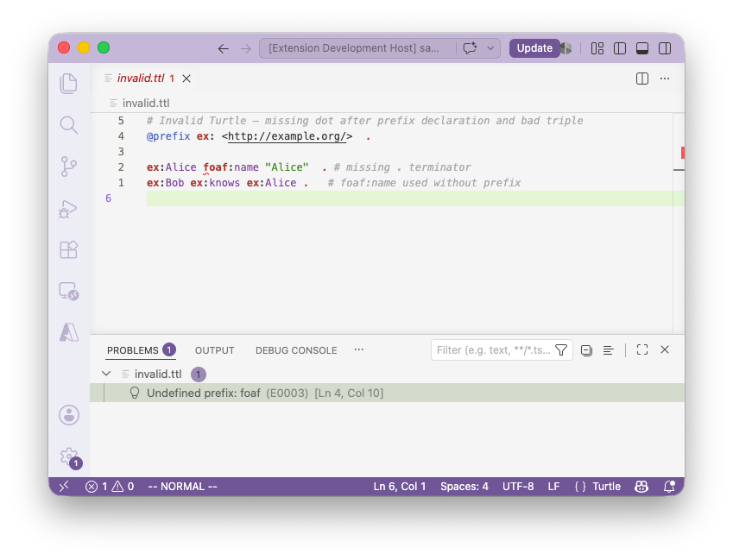Close the bottom panel

click(665, 349)
